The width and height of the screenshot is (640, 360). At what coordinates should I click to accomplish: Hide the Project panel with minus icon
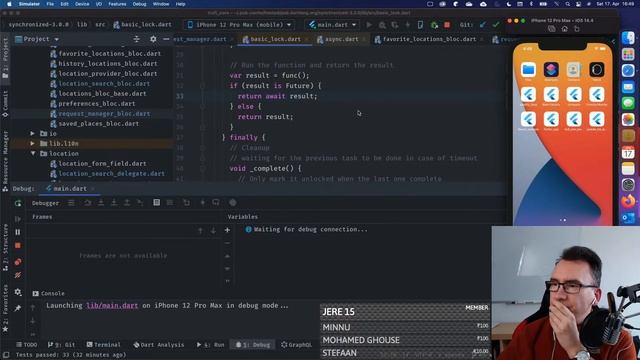166,39
